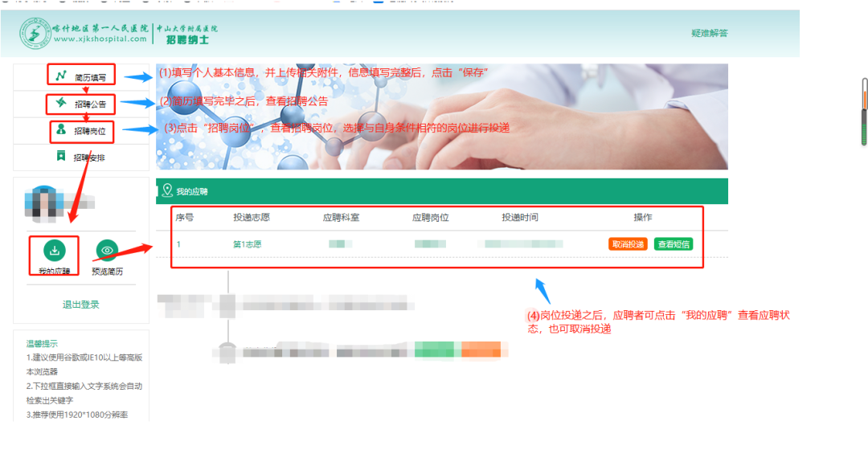
Task: Click the blurred green button in timeline
Action: pyautogui.click(x=434, y=350)
